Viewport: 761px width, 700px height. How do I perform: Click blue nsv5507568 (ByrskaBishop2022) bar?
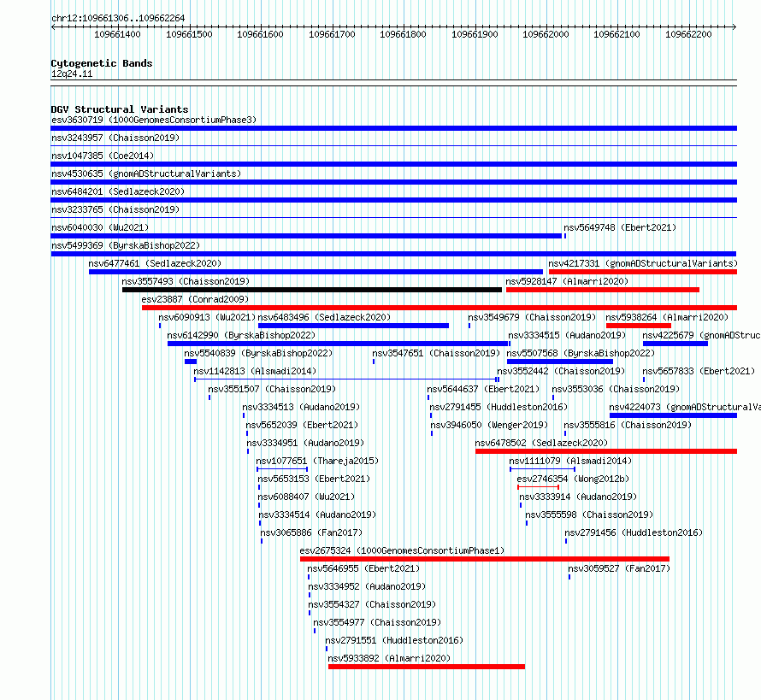(x=559, y=362)
